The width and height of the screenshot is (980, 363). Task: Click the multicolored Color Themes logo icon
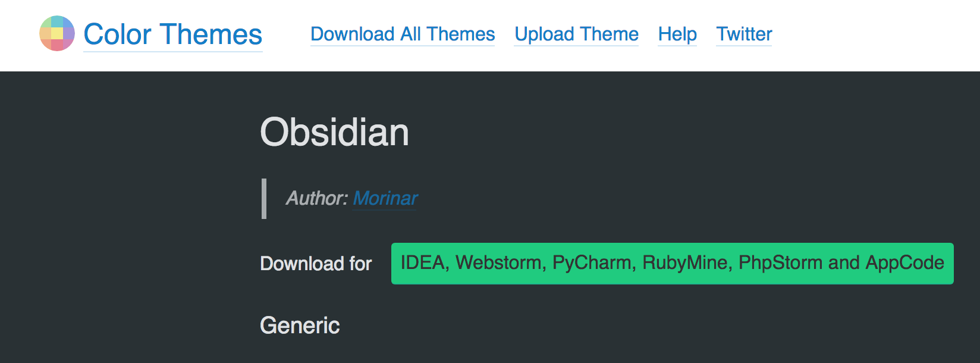56,34
